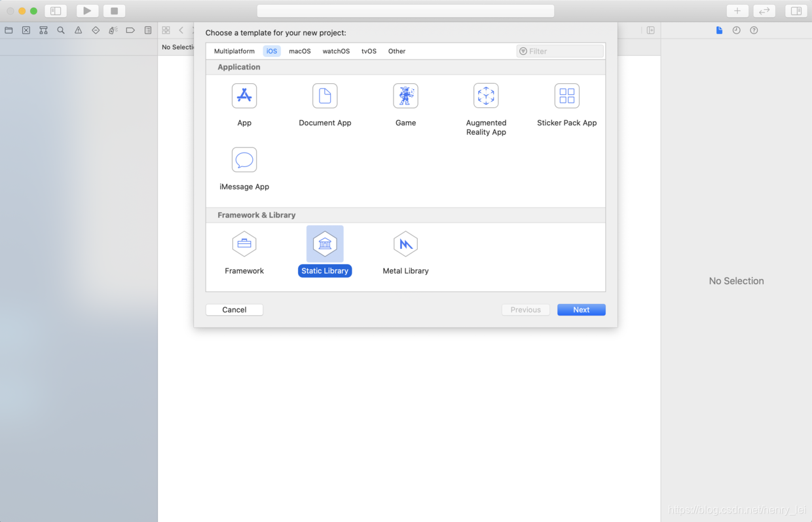Switch to the Other tab
812x522 pixels.
click(x=397, y=51)
